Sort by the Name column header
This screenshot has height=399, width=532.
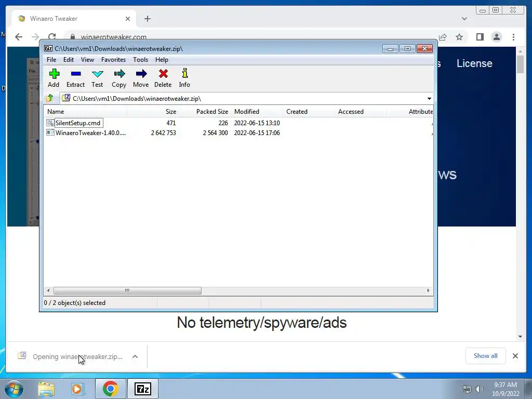[85, 112]
